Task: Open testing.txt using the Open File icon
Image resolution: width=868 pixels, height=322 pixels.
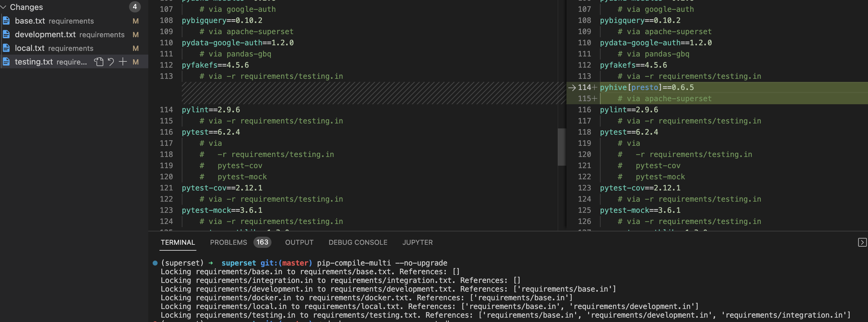Action: [x=99, y=62]
